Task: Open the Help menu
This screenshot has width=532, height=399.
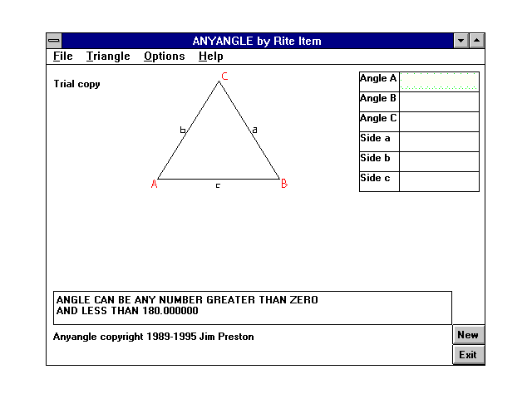Action: (210, 57)
